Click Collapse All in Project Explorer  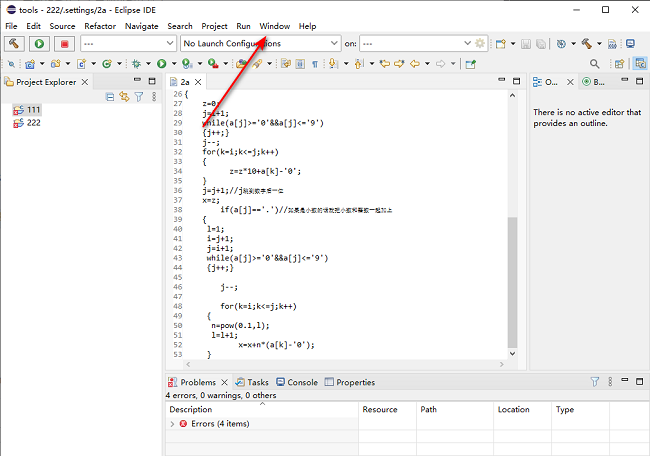pyautogui.click(x=110, y=97)
